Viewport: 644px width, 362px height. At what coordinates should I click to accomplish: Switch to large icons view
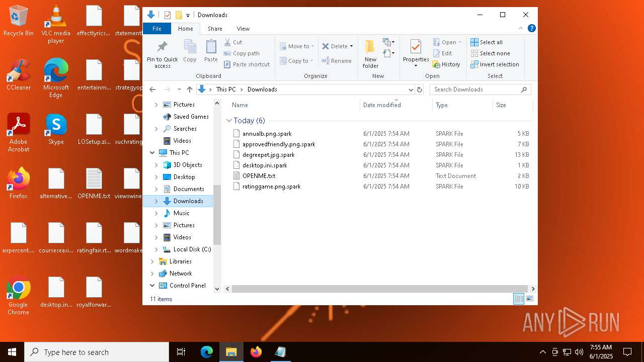pos(530,299)
